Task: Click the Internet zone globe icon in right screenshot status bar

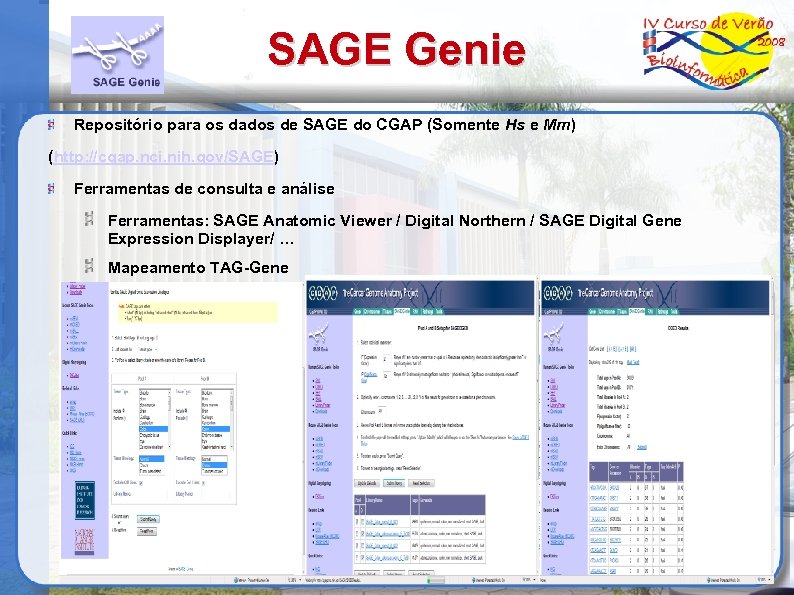Action: click(x=708, y=580)
